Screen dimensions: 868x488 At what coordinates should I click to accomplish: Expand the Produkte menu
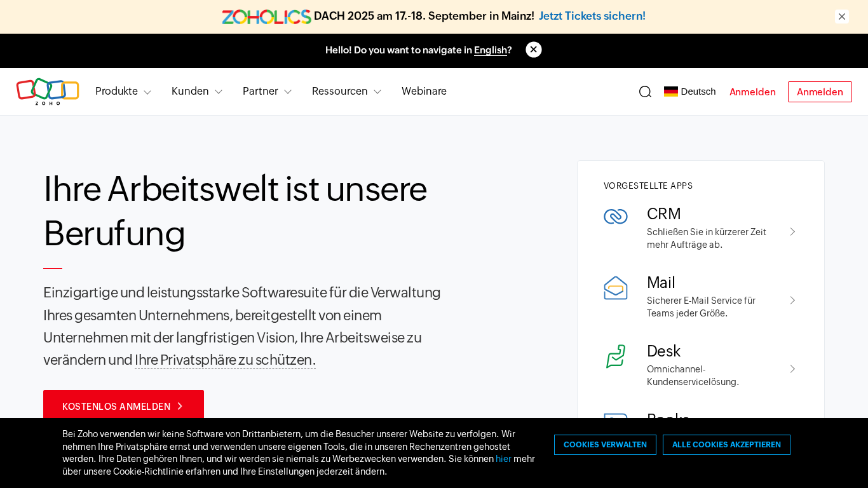point(123,91)
